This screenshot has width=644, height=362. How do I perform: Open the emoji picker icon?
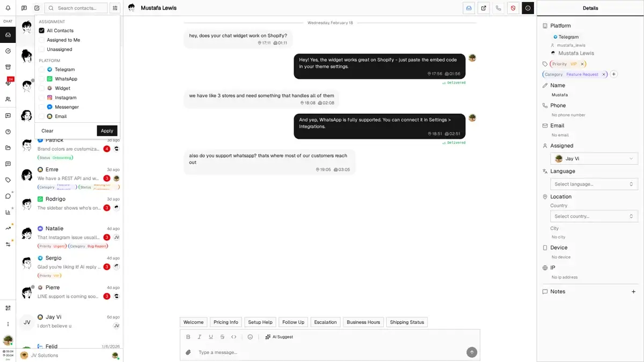tap(250, 337)
